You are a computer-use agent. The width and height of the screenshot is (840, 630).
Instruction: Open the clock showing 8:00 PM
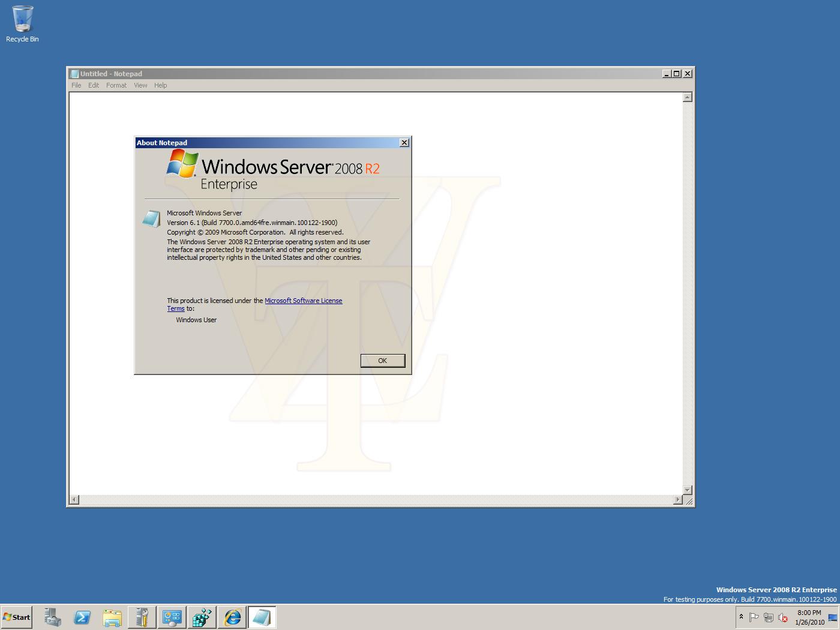point(809,617)
